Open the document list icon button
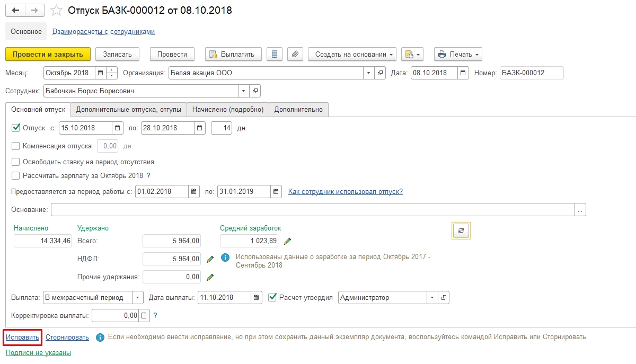Image resolution: width=636 pixels, height=364 pixels. [273, 54]
